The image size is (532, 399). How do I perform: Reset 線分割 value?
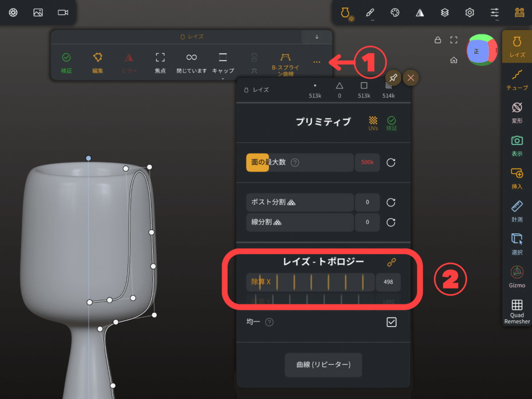391,222
